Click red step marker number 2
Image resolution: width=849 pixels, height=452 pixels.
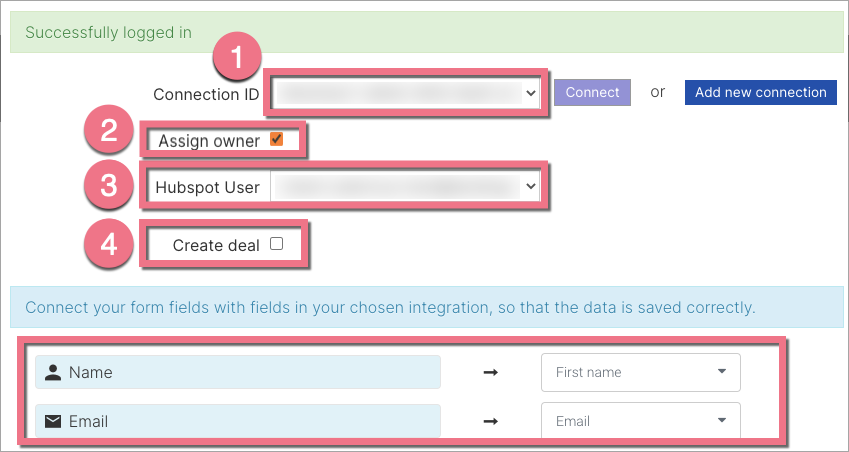tap(109, 130)
